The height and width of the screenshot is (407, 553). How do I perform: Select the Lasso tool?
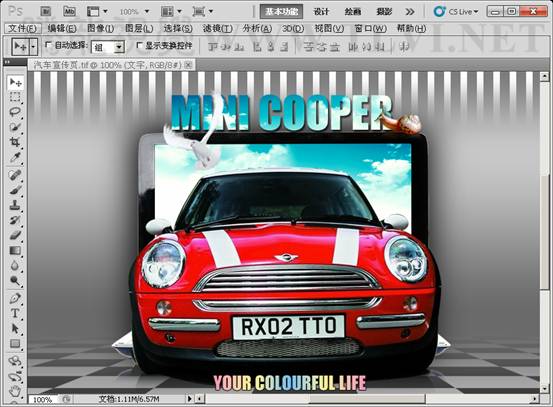coord(15,112)
